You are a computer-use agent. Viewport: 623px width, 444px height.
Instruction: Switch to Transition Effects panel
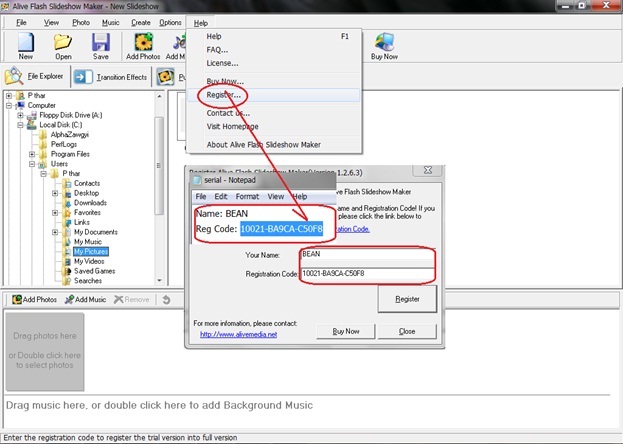pos(111,77)
